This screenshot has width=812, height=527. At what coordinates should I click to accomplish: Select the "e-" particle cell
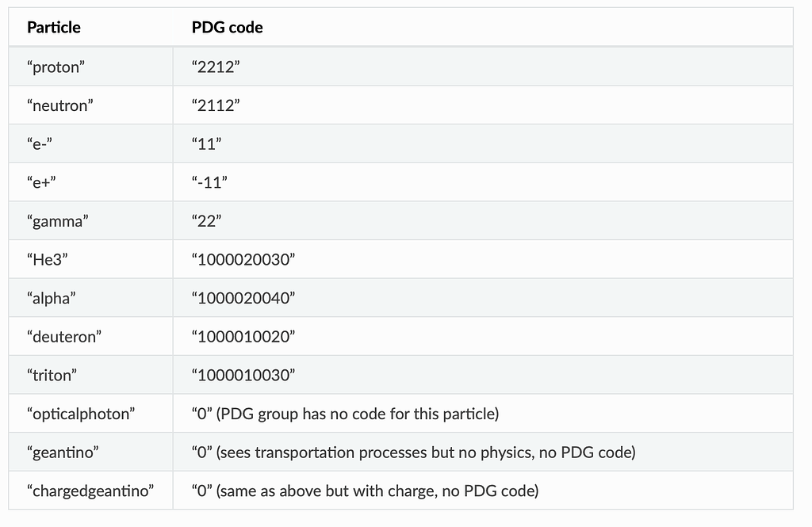pyautogui.click(x=44, y=144)
